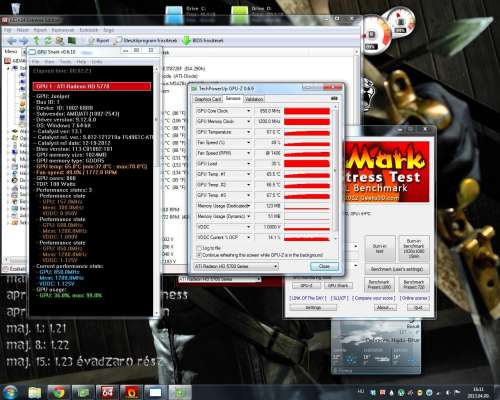Click the weather gadget on desktop
Image resolution: width=500 pixels, height=400 pixels.
[376, 347]
